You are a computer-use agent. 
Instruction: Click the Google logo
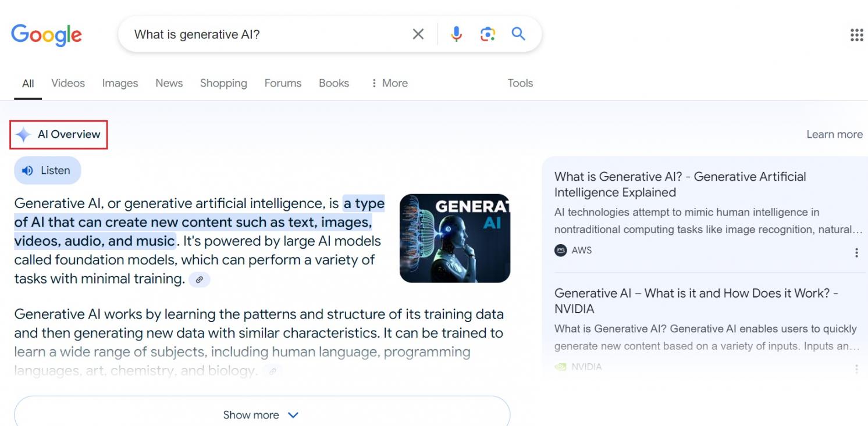point(47,35)
